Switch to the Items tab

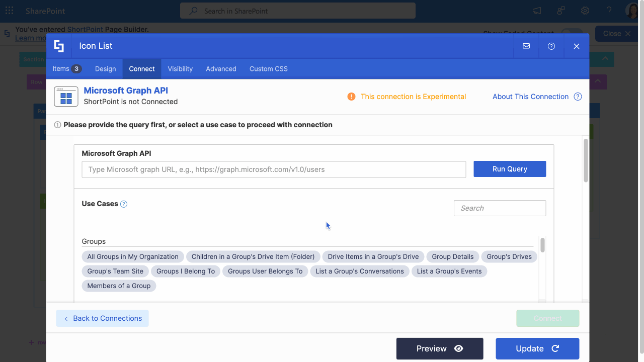pos(67,69)
